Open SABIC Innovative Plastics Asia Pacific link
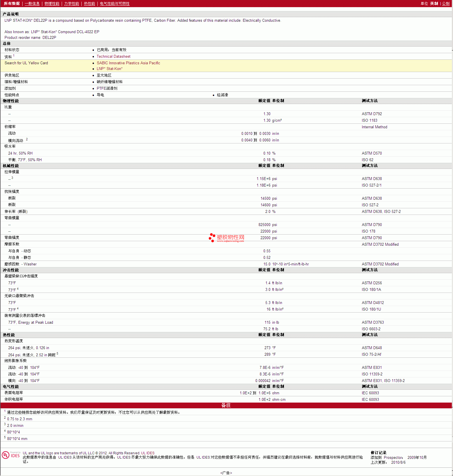Image resolution: width=453 pixels, height=476 pixels. click(128, 63)
